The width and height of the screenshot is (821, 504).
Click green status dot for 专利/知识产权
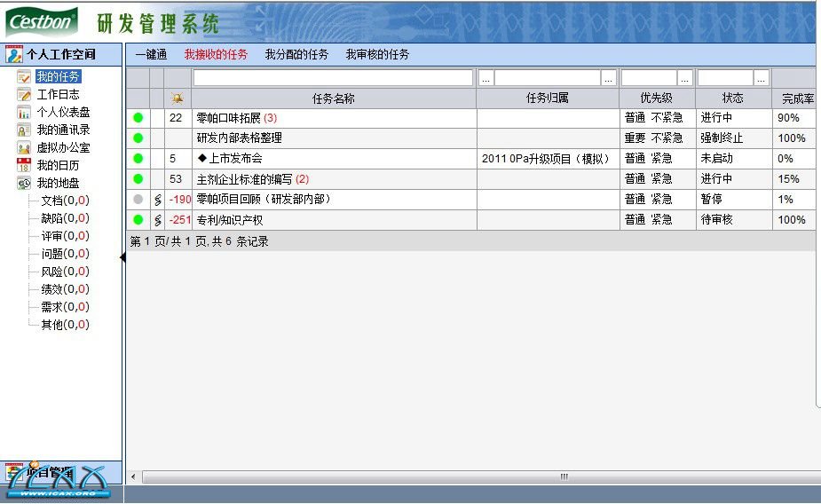[138, 220]
